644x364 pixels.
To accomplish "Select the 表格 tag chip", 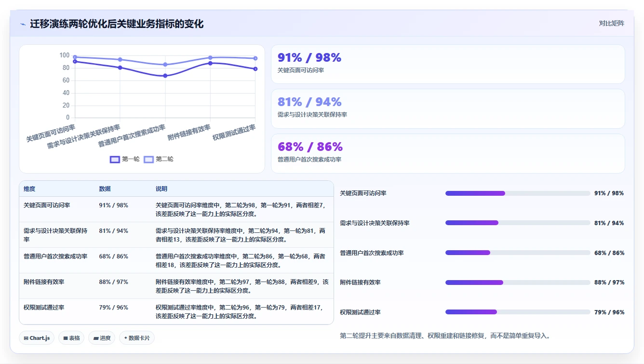I will 71,338.
